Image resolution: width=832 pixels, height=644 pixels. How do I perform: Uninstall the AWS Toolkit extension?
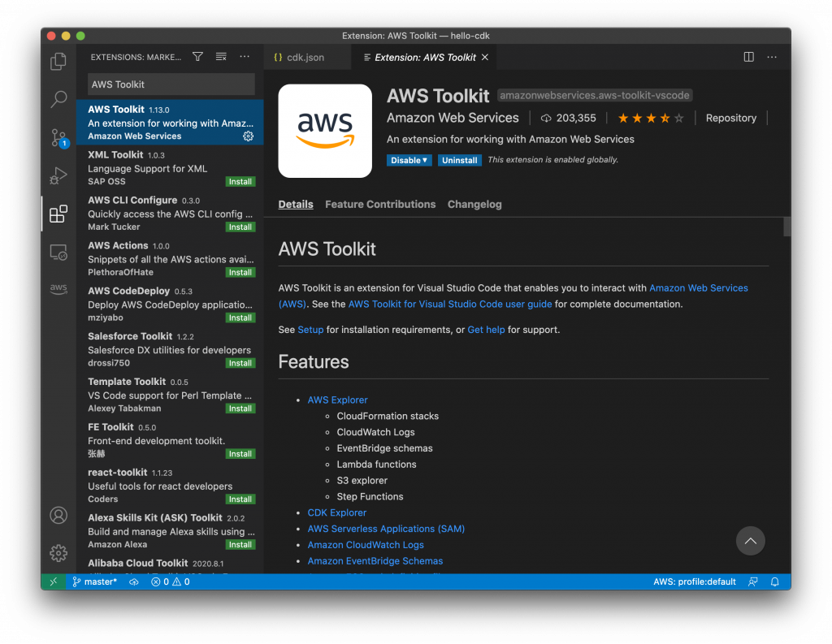(x=460, y=160)
